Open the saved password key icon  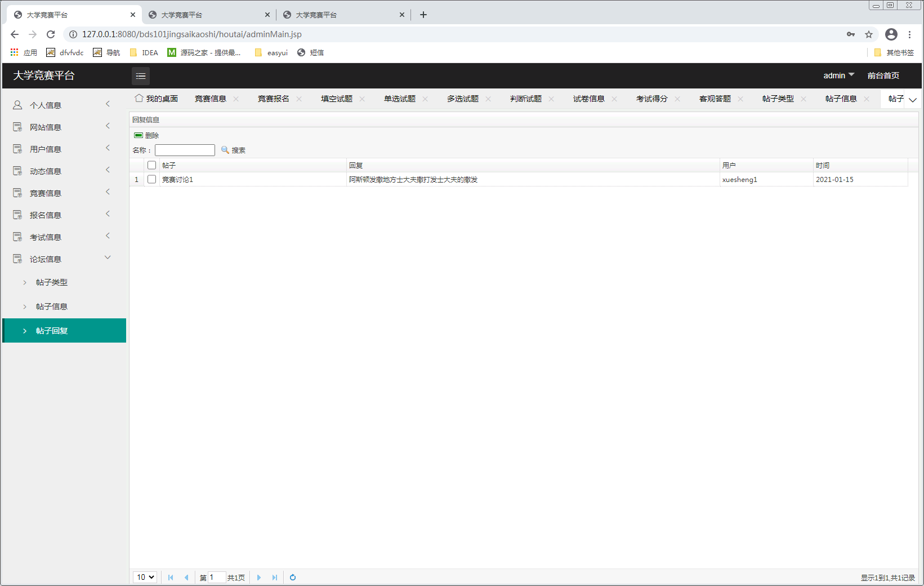(x=851, y=34)
